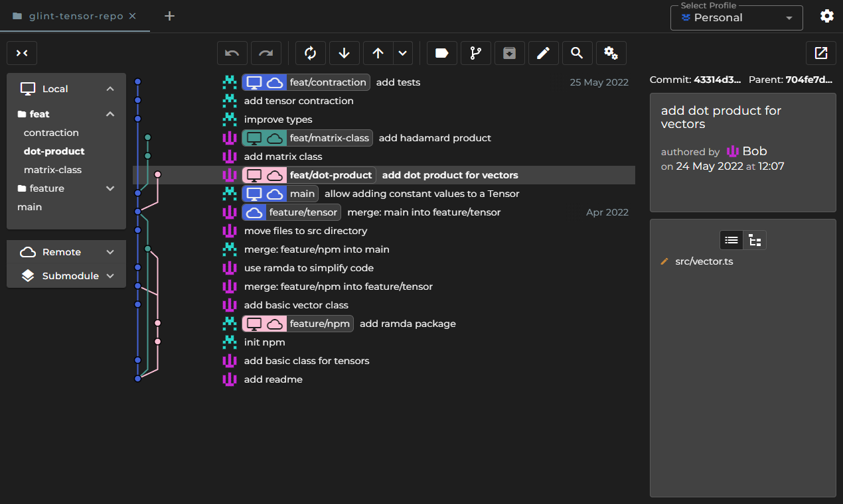The image size is (843, 504).
Task: Select commit 'add readme'
Action: click(x=273, y=379)
